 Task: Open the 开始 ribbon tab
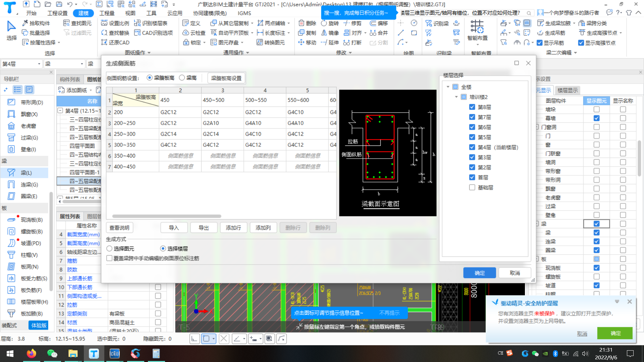(x=31, y=13)
